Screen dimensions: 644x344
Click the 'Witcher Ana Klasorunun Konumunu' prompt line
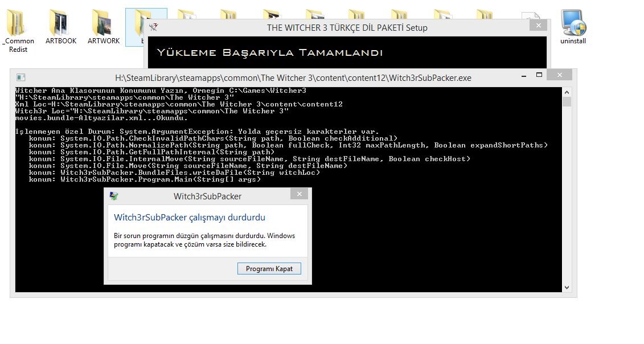coord(161,91)
